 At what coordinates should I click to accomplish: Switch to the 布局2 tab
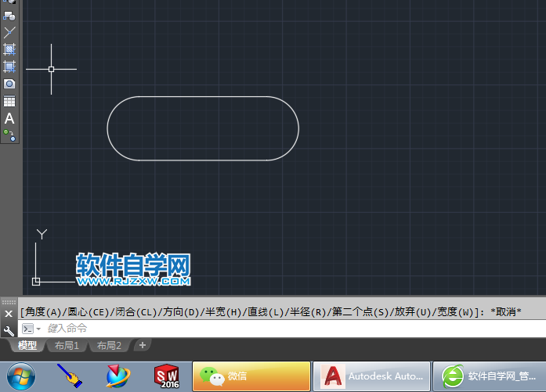[x=109, y=345]
